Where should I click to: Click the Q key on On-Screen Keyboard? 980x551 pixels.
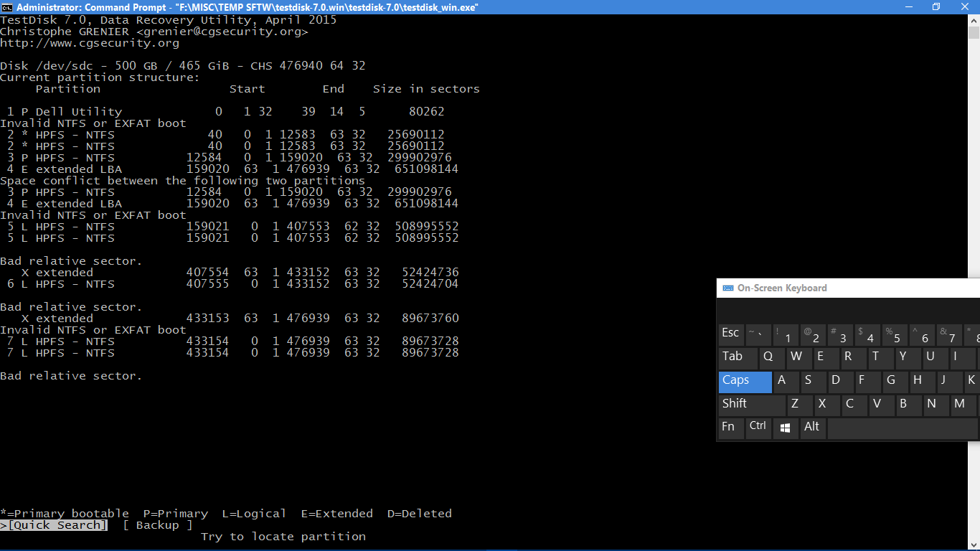coord(772,358)
